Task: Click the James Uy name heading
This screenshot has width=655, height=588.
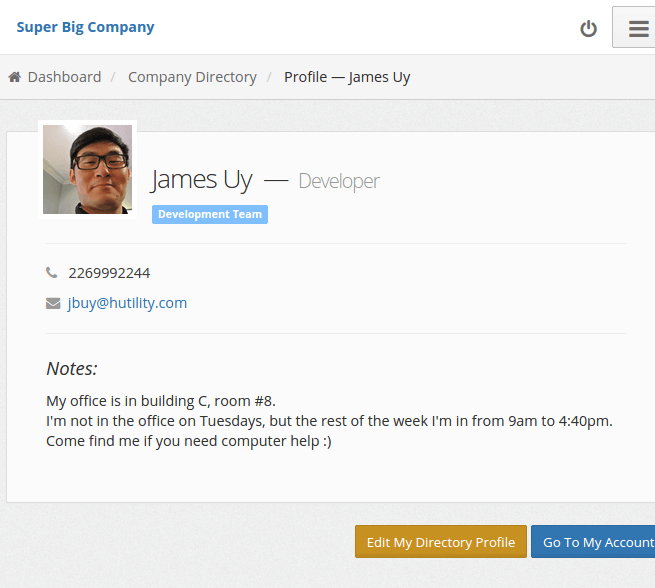Action: [x=201, y=180]
